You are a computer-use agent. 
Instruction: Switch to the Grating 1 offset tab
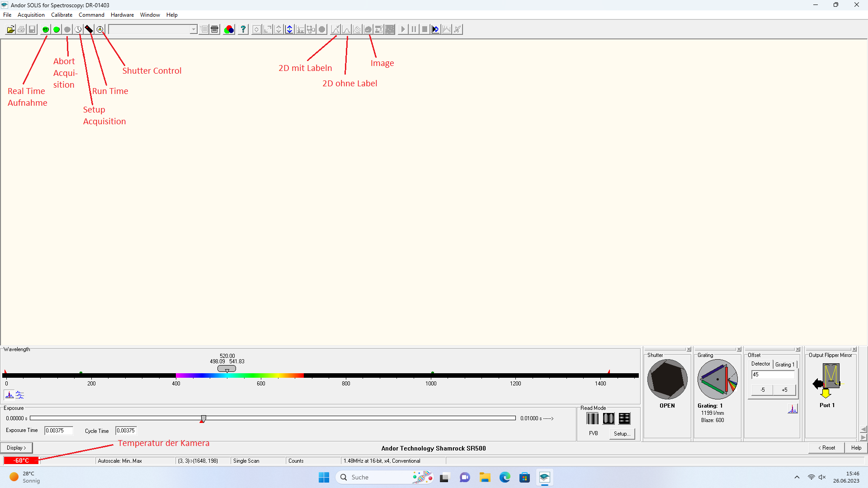coord(785,365)
